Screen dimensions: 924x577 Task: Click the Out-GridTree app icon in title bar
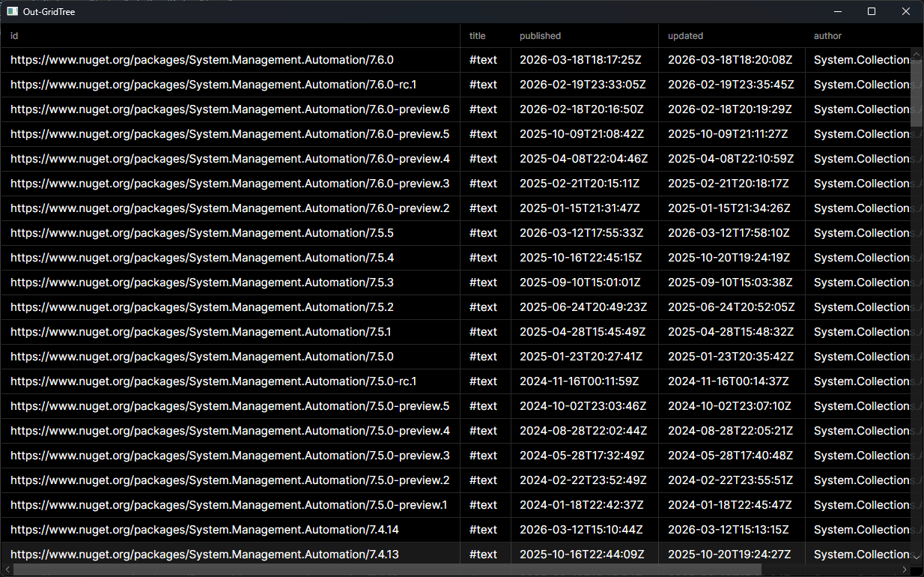point(12,11)
